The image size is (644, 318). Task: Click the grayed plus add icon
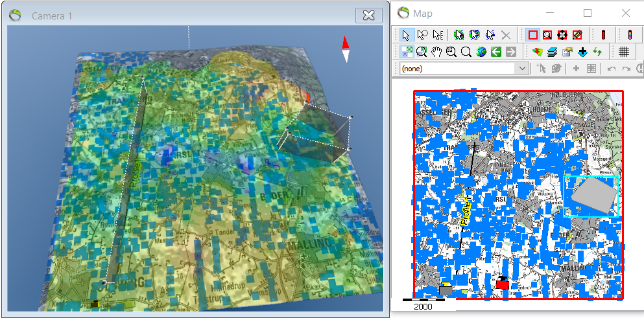click(x=577, y=69)
